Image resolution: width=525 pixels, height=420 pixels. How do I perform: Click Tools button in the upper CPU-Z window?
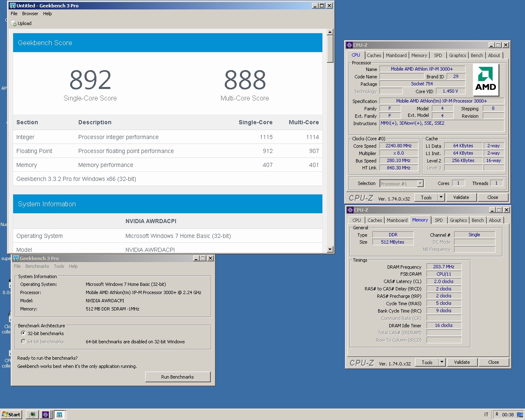click(426, 197)
